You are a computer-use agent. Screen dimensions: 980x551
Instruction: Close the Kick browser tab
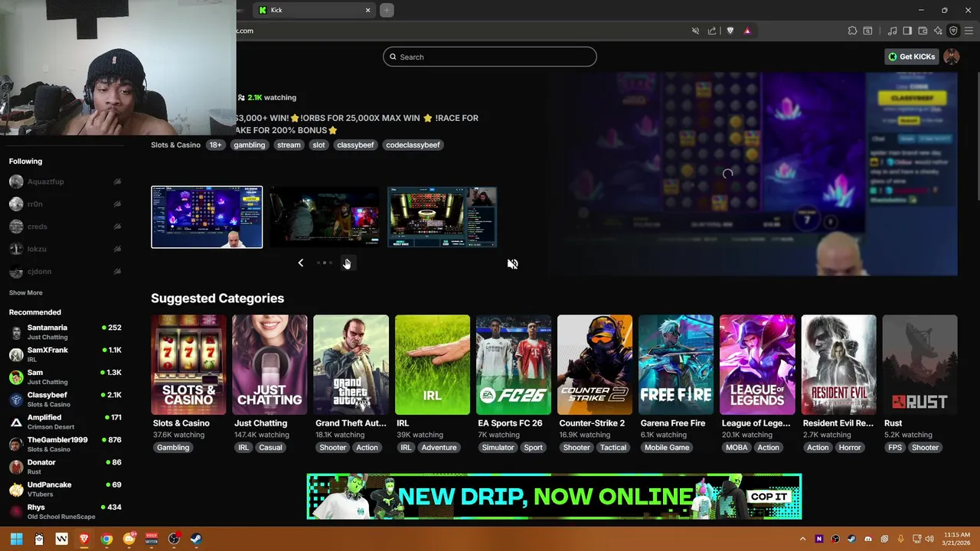pyautogui.click(x=367, y=10)
